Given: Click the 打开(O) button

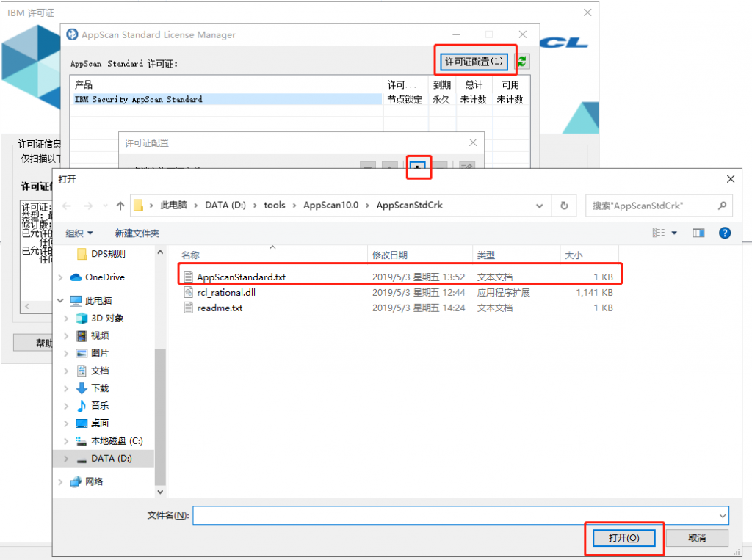Looking at the screenshot, I should [x=624, y=538].
